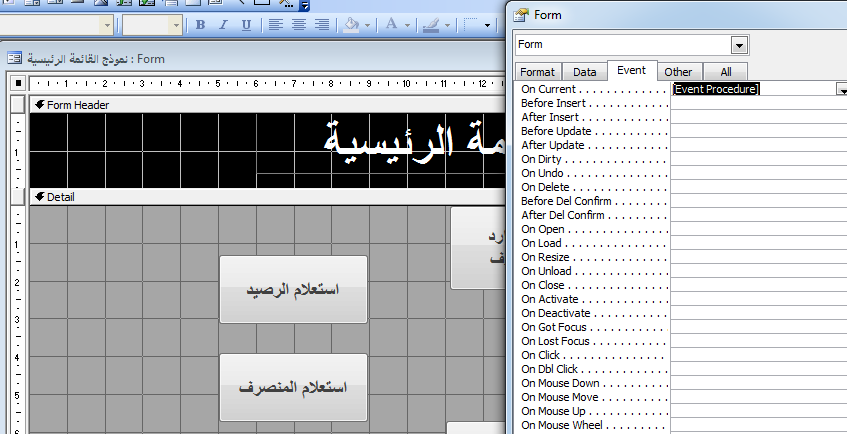847x434 pixels.
Task: Select the On Unload property label
Action: point(546,271)
